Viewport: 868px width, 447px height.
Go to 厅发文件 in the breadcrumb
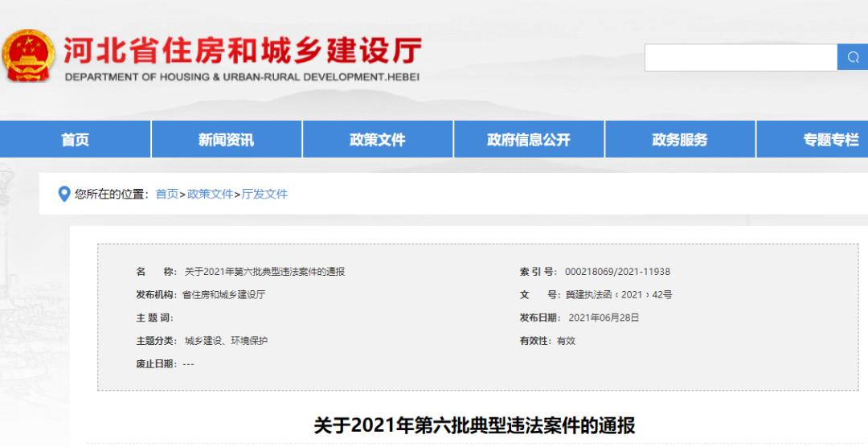tap(264, 194)
